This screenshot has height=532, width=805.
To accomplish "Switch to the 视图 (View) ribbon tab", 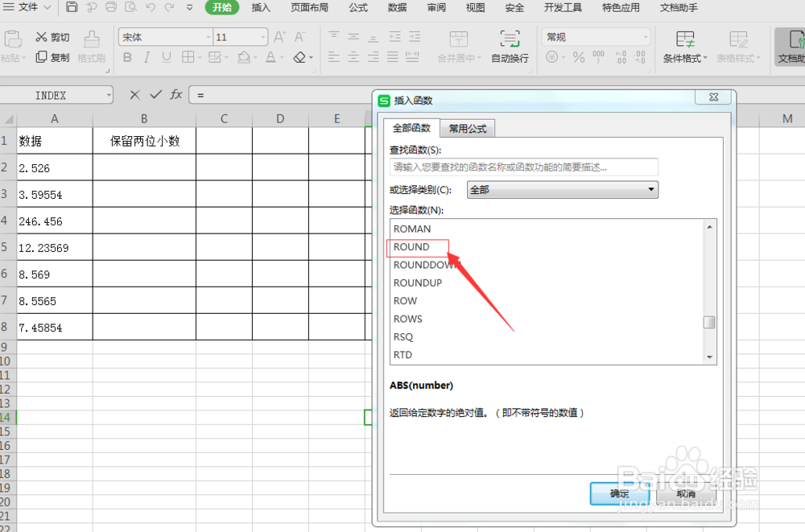I will coord(475,8).
